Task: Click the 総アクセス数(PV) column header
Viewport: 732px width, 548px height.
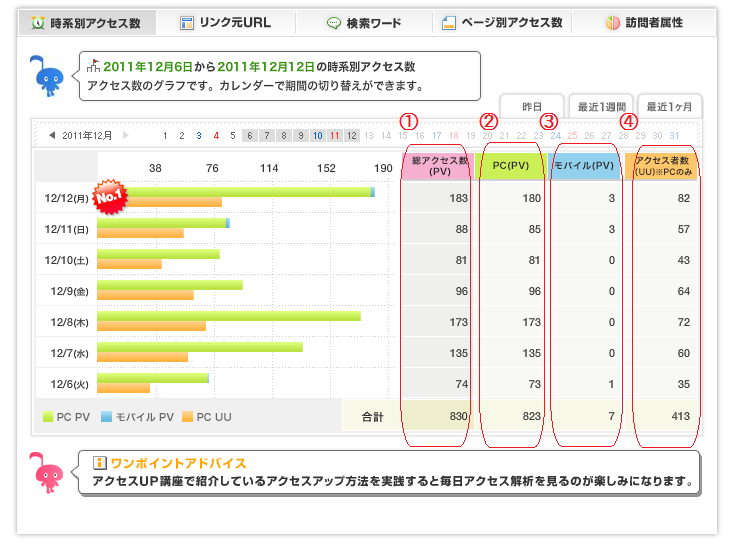Action: pyautogui.click(x=439, y=166)
